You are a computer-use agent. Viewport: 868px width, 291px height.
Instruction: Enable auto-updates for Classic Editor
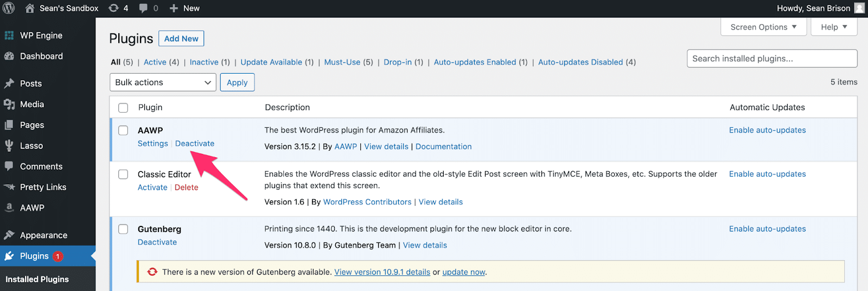click(x=768, y=174)
